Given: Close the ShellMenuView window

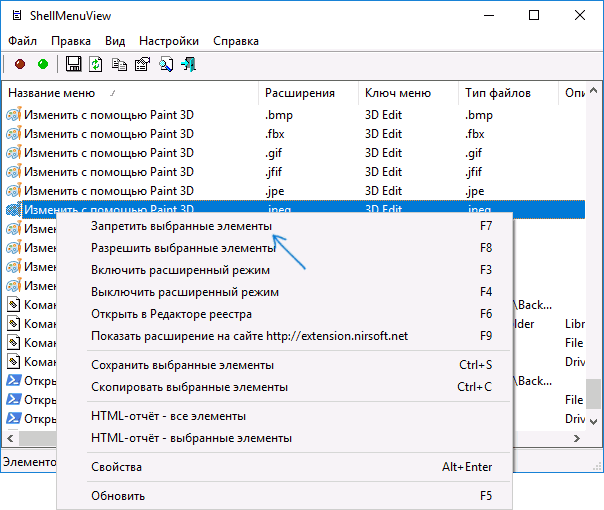Looking at the screenshot, I should (580, 15).
